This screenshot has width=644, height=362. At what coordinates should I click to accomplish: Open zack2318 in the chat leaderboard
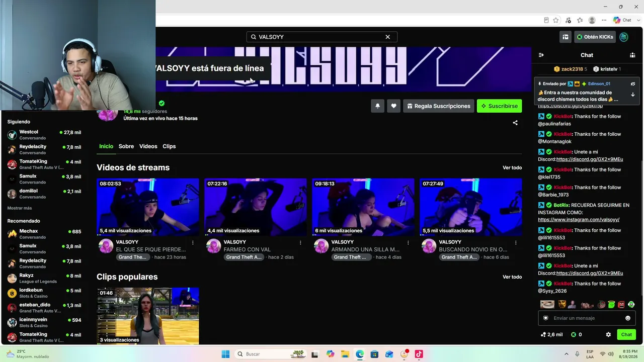(570, 69)
